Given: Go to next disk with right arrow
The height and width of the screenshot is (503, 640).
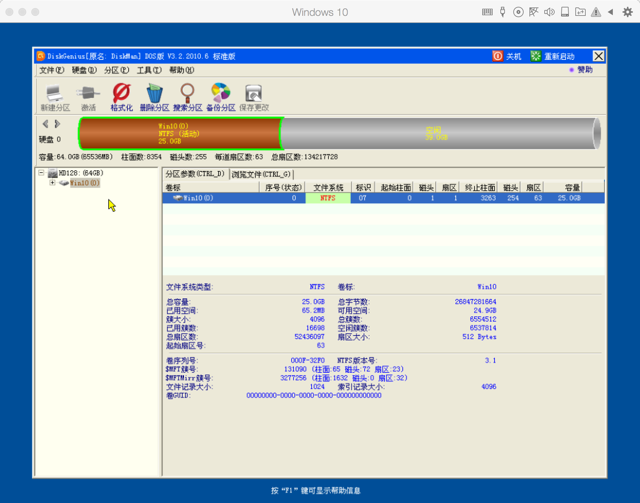Looking at the screenshot, I should (x=58, y=123).
